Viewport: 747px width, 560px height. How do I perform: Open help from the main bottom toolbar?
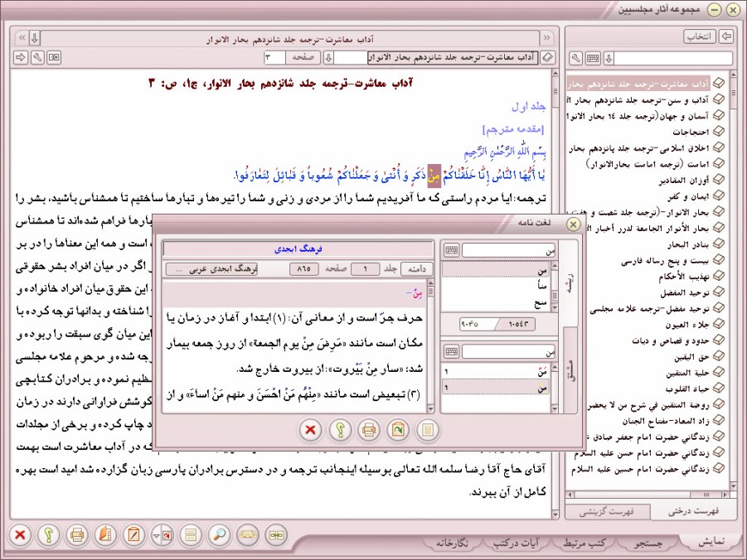pyautogui.click(x=49, y=535)
